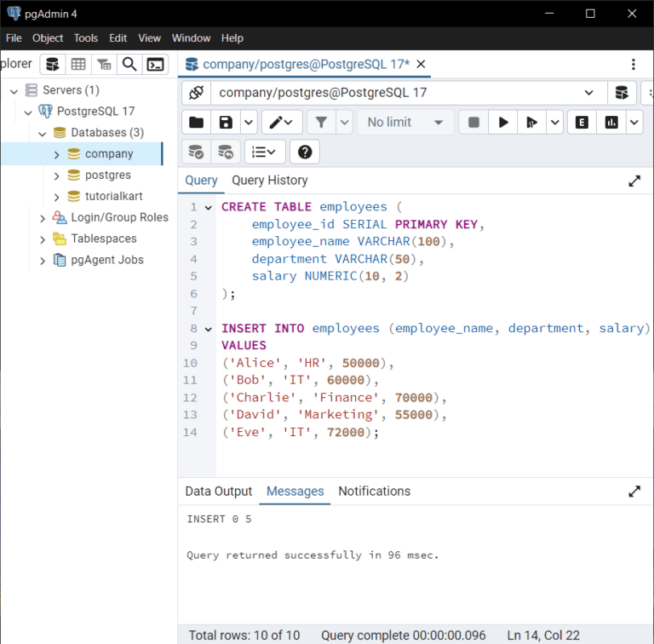Open the three-dot panel options menu
Viewport: 654px width, 644px height.
(x=634, y=64)
